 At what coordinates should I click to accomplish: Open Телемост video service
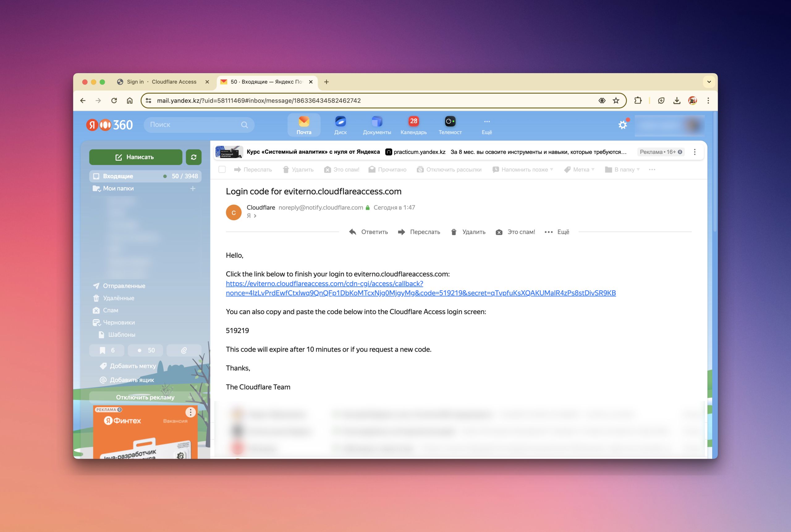[450, 125]
